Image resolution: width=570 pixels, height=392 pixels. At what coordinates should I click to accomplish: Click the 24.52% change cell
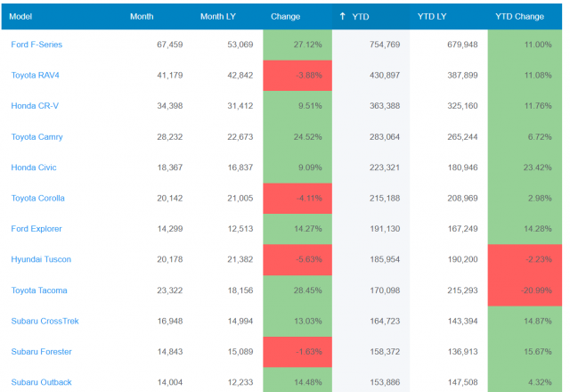click(x=297, y=136)
